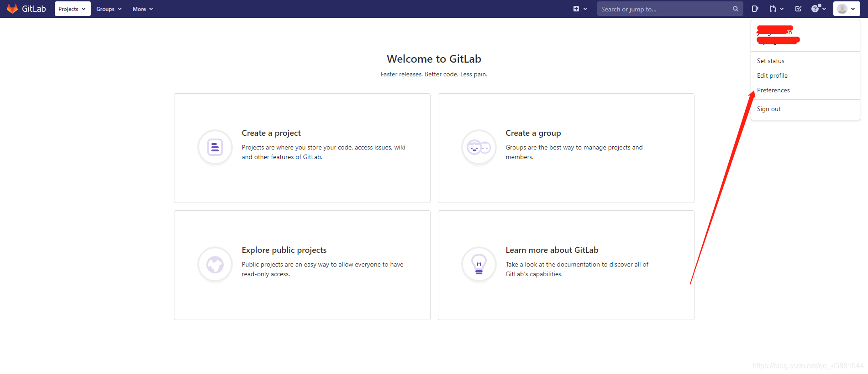This screenshot has height=374, width=868.
Task: Open the Create a group heading
Action: pyautogui.click(x=533, y=133)
